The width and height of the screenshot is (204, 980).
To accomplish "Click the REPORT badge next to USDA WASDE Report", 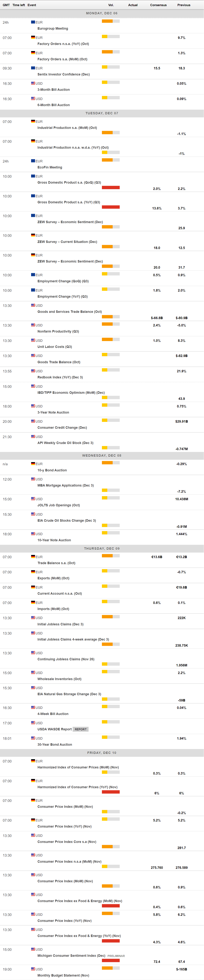I will point(80,729).
